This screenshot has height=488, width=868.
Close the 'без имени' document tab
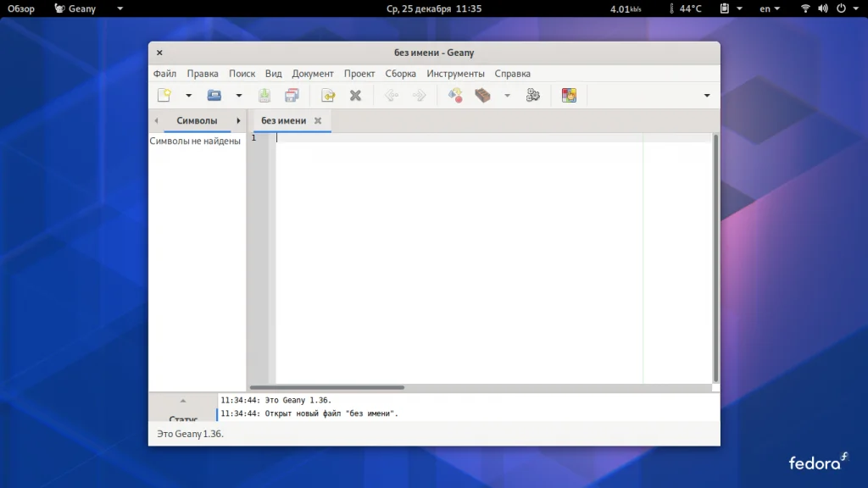click(x=318, y=121)
